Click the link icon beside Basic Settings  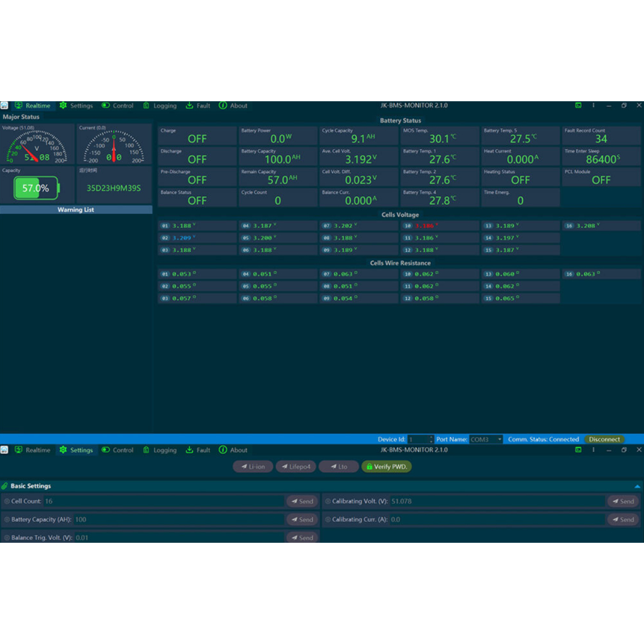pos(5,486)
